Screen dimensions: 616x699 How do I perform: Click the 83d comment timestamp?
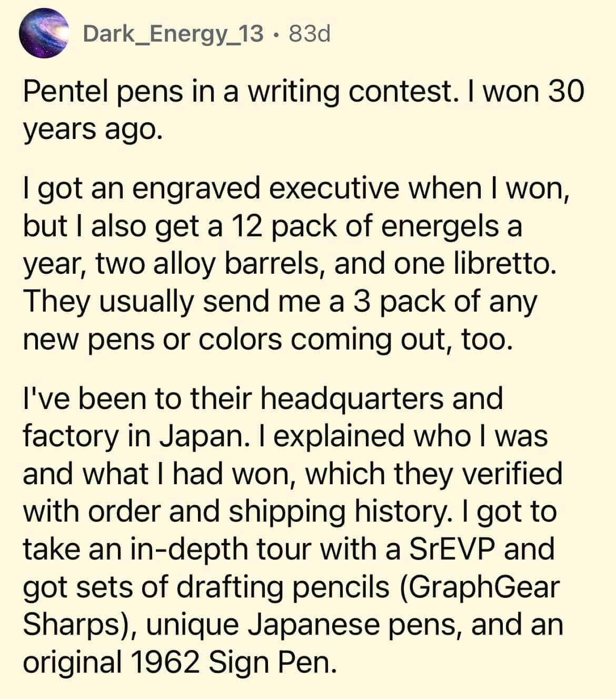(310, 34)
